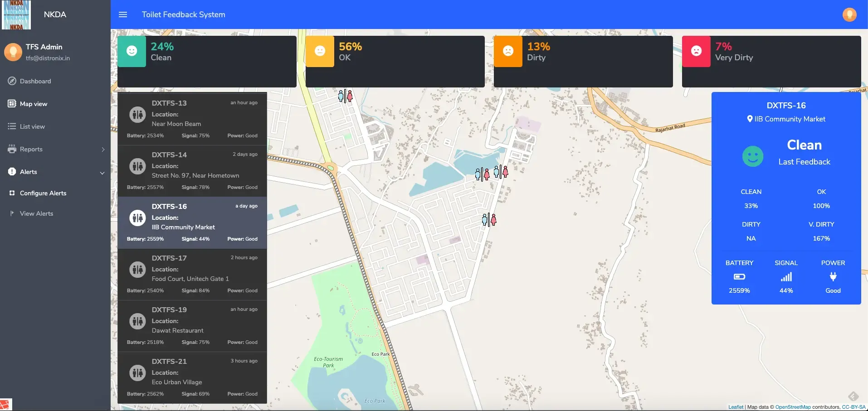Click the green smiley on the Clean card

132,51
